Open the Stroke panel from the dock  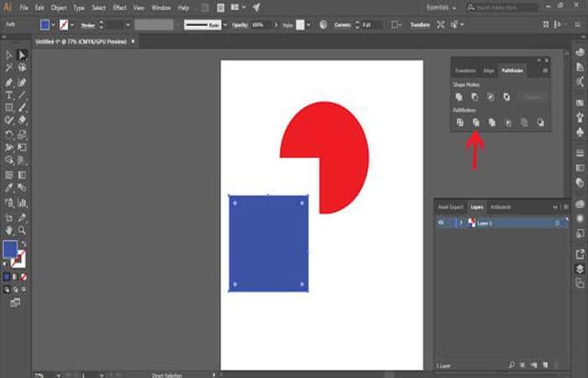(580, 154)
